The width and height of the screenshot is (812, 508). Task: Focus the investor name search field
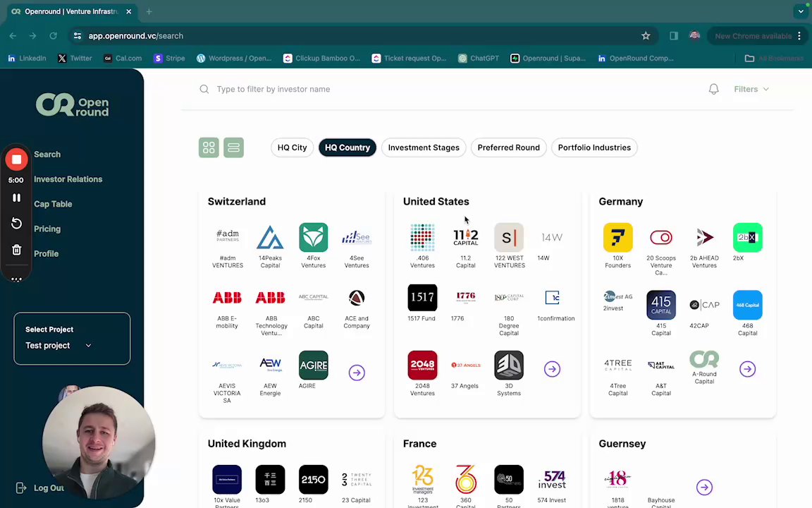pyautogui.click(x=445, y=89)
